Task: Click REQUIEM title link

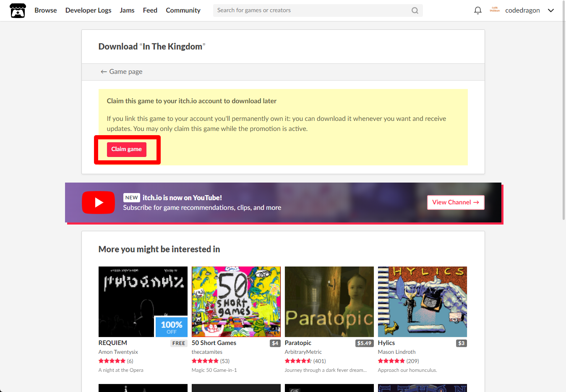Action: coord(113,343)
